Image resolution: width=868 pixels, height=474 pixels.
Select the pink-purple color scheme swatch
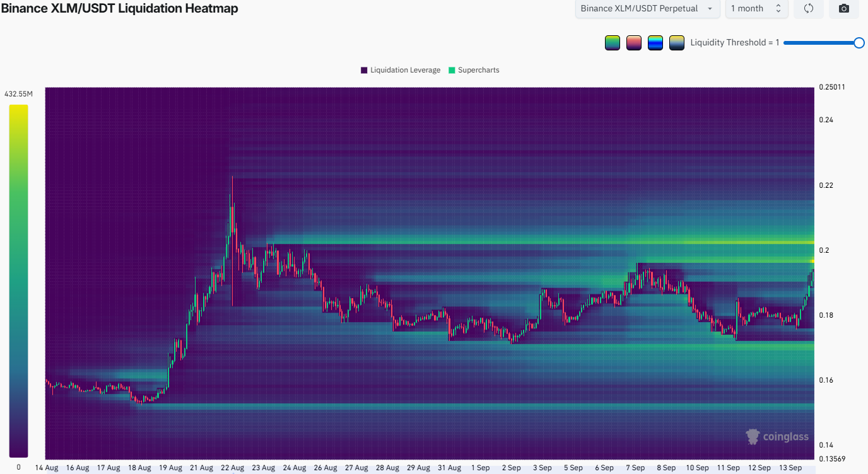click(634, 43)
